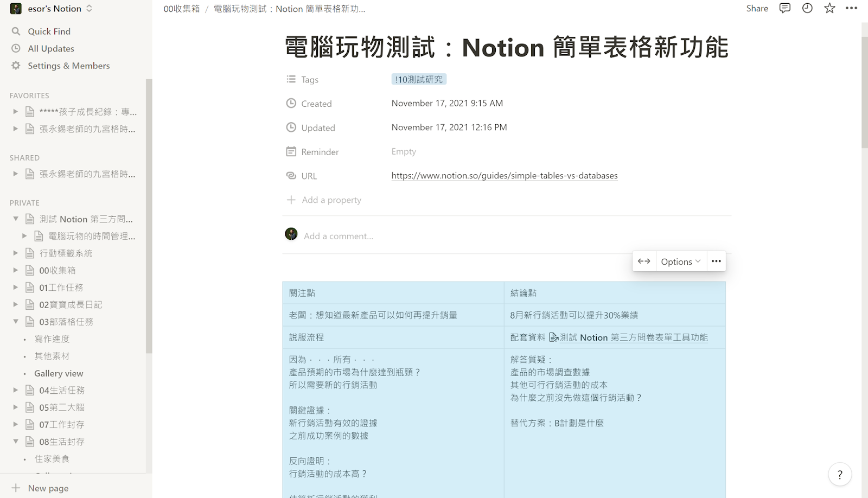Click the Tags property list icon
Screen dimensions: 868x498
click(291, 79)
